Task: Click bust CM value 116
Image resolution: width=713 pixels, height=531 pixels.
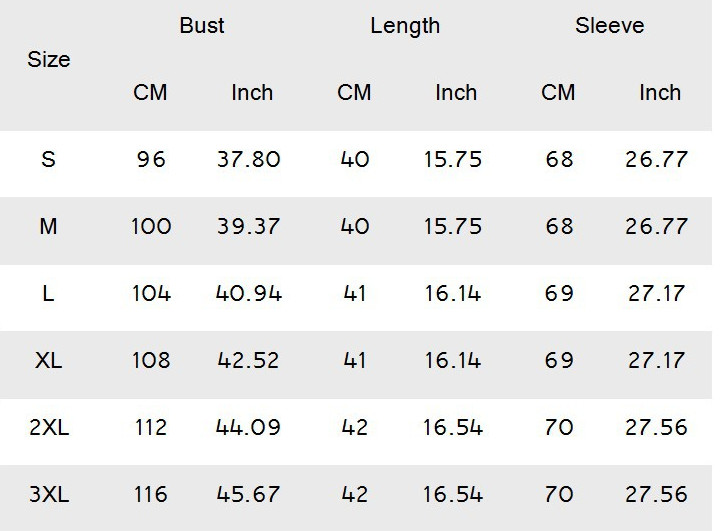Action: tap(151, 494)
